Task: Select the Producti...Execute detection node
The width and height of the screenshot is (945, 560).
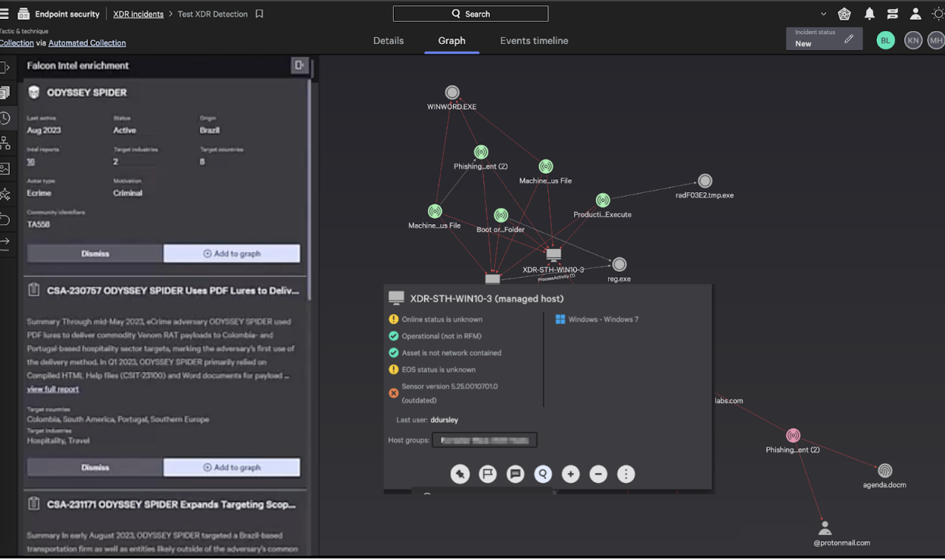Action: click(x=603, y=201)
